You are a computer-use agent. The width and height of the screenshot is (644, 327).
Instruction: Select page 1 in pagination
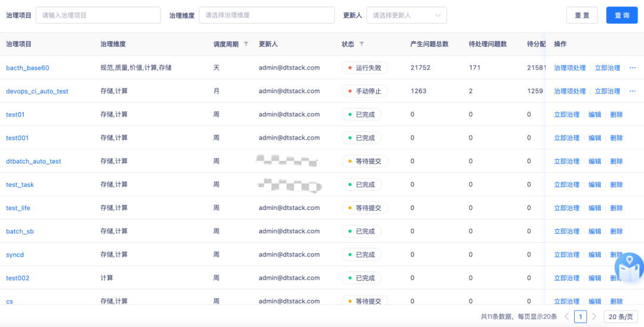[580, 316]
